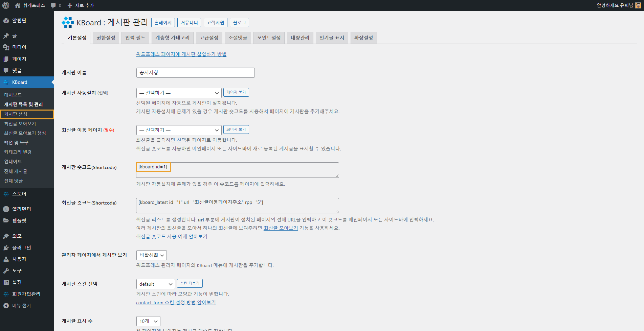The image size is (644, 331).
Task: Open the 전체 댓글 submenu
Action: (x=14, y=181)
